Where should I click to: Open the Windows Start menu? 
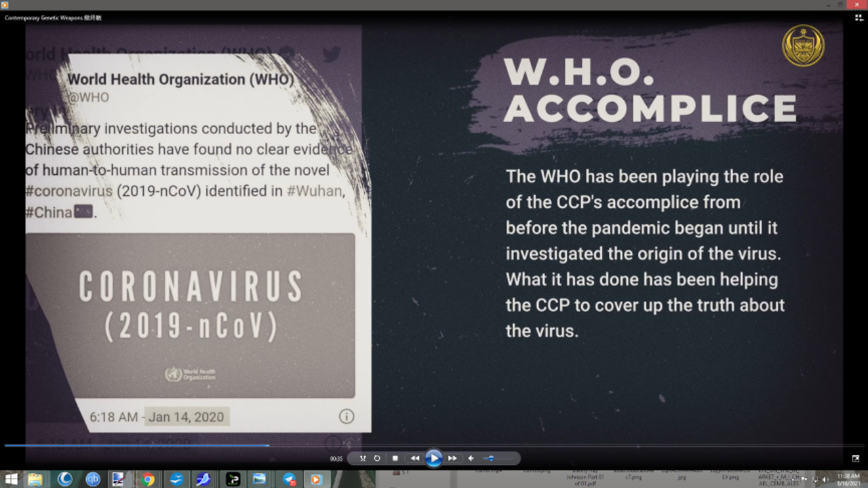(x=11, y=479)
